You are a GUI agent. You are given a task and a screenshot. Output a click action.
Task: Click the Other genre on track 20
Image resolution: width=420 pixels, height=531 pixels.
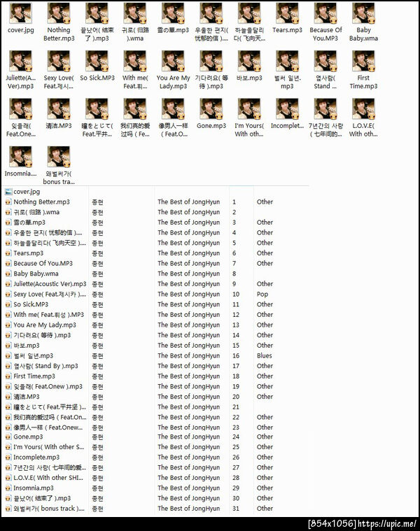pyautogui.click(x=265, y=397)
